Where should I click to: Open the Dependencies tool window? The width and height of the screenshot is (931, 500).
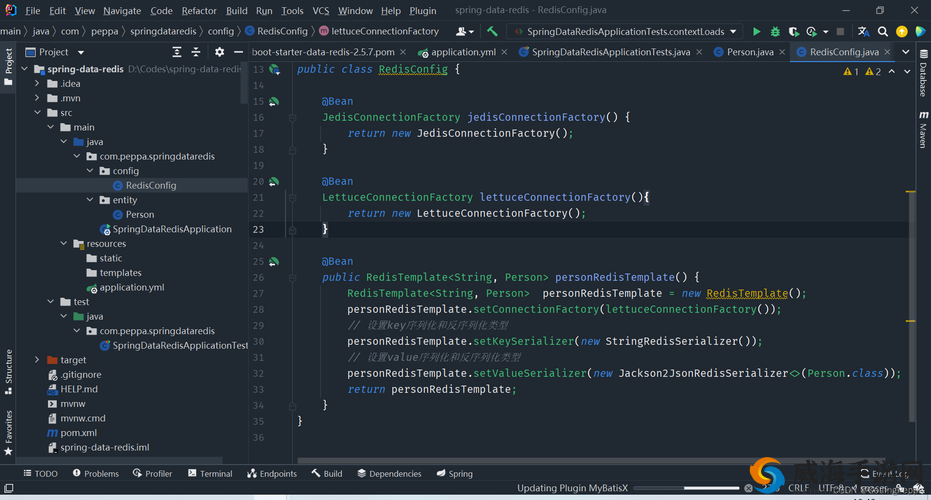(x=390, y=473)
